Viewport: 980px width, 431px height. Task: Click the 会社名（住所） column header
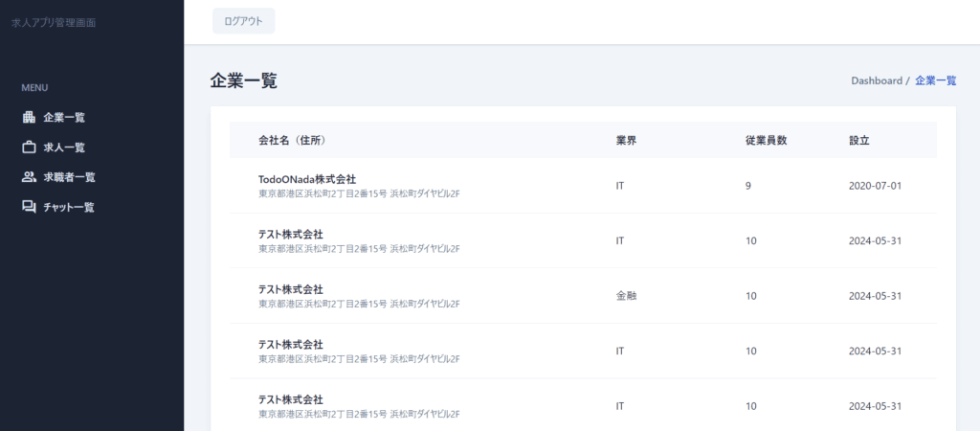(293, 141)
